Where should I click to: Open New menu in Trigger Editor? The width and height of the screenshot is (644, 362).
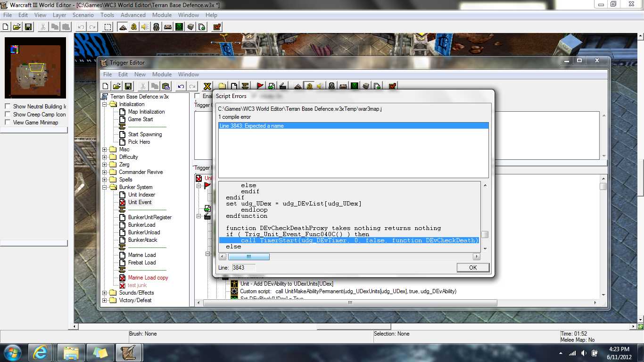pos(140,74)
